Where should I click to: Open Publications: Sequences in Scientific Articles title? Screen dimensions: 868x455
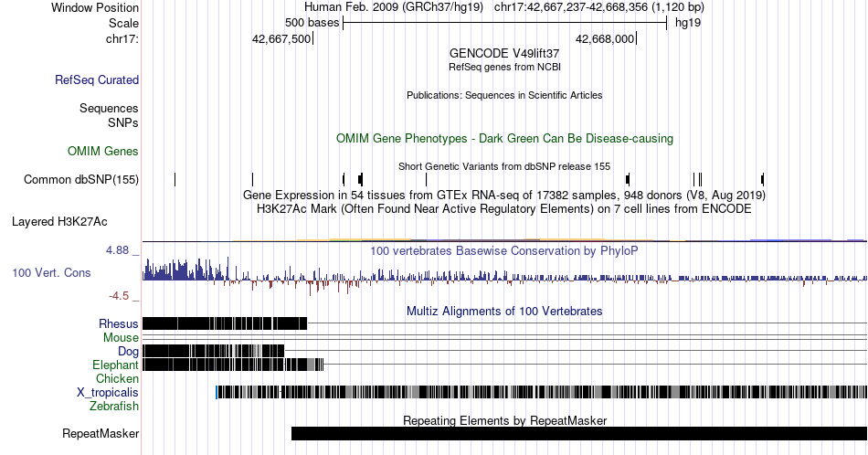pos(504,95)
